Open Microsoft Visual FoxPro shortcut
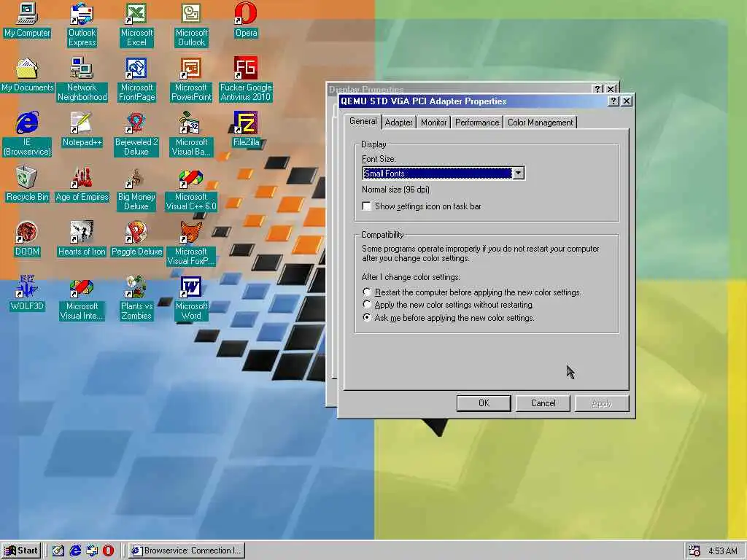 (191, 244)
